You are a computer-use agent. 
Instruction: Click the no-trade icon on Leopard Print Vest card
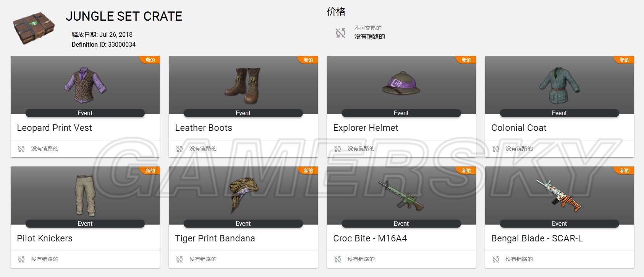pos(21,148)
